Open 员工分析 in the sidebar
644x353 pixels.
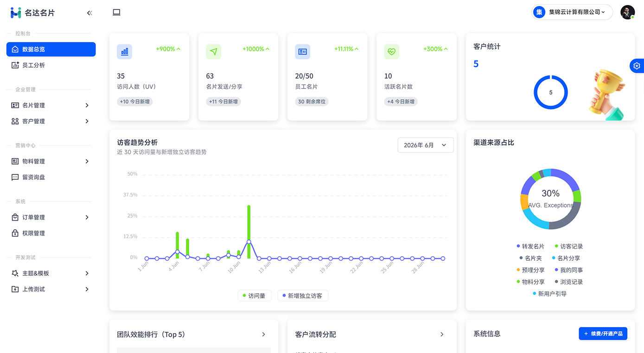click(51, 65)
